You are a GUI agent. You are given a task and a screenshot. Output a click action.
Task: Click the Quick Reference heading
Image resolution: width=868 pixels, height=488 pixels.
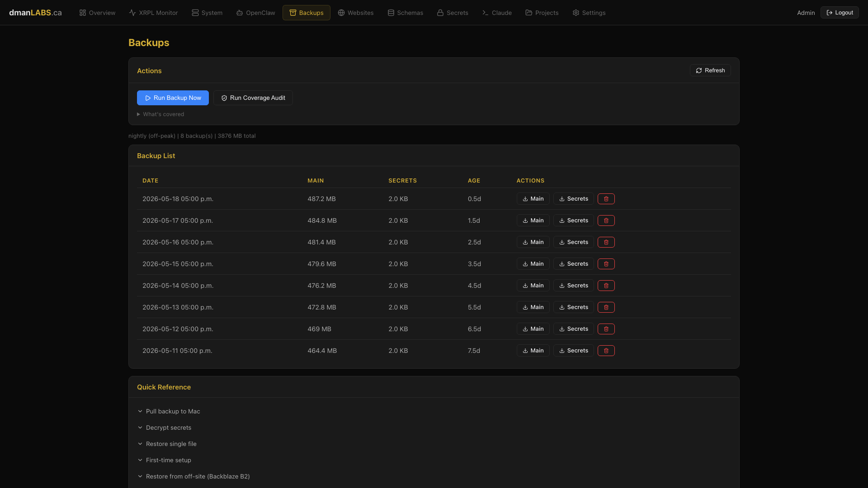tap(164, 387)
